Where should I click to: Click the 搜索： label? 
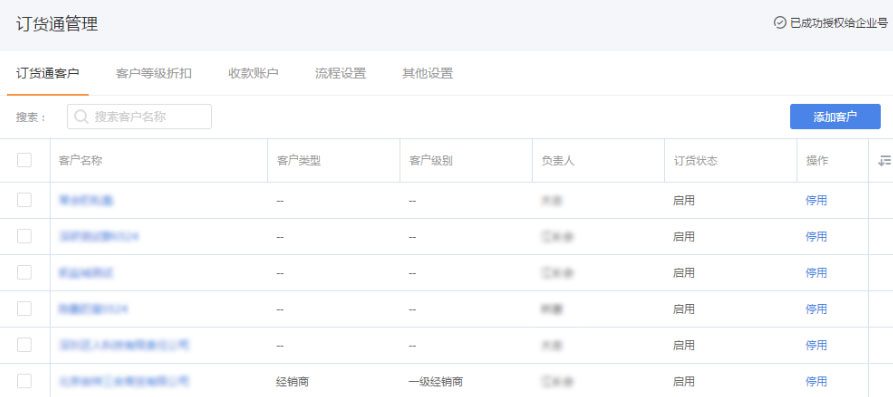[x=31, y=117]
